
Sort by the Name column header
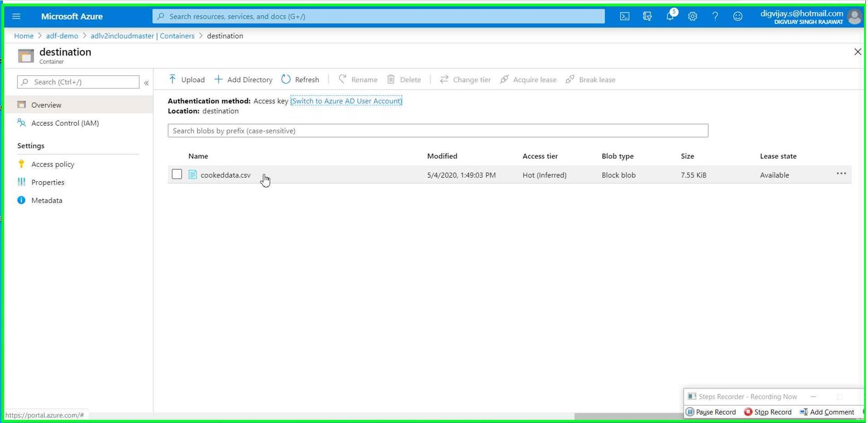click(198, 156)
